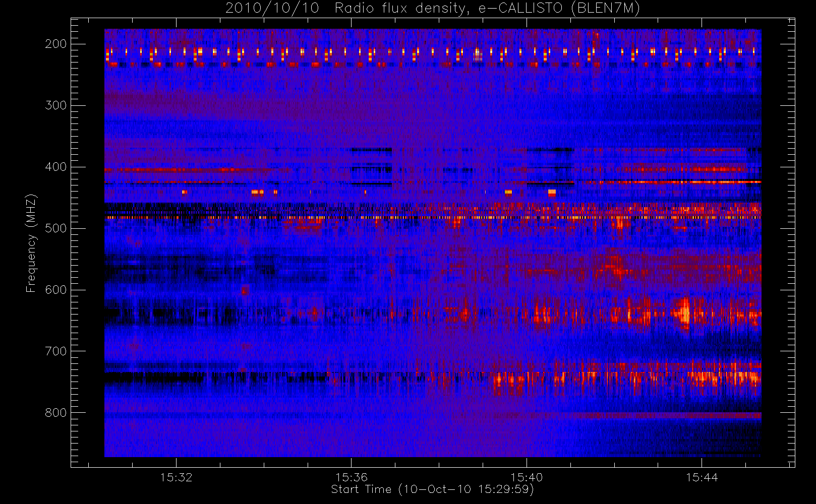Click the 15:36 time tick label
816x504 pixels.
352,477
